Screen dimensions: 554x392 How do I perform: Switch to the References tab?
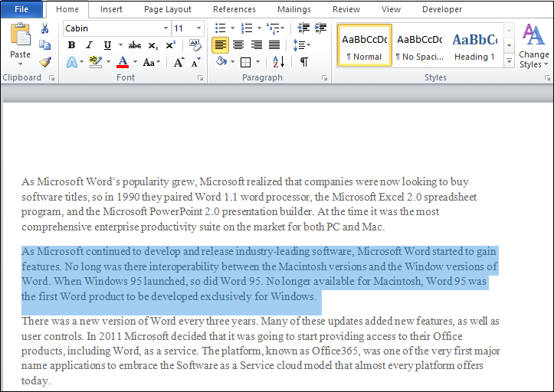tap(234, 9)
